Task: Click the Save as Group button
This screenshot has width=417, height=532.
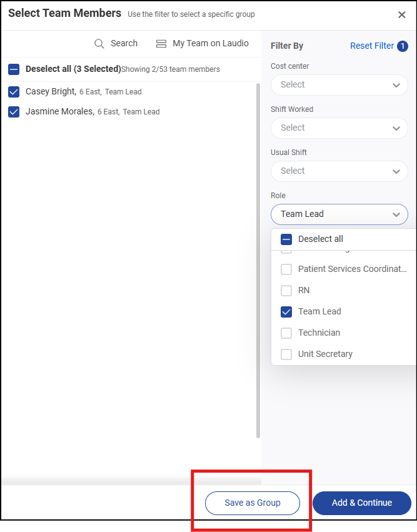Action: point(253,503)
